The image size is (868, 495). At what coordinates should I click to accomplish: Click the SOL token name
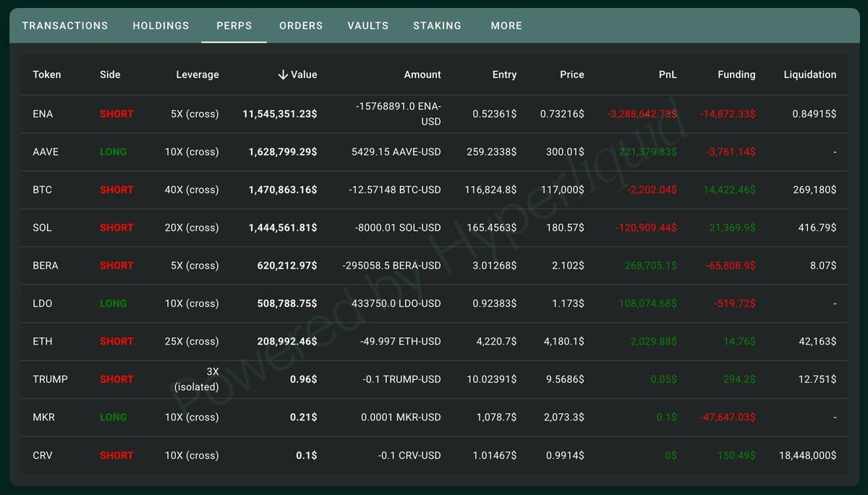tap(42, 227)
